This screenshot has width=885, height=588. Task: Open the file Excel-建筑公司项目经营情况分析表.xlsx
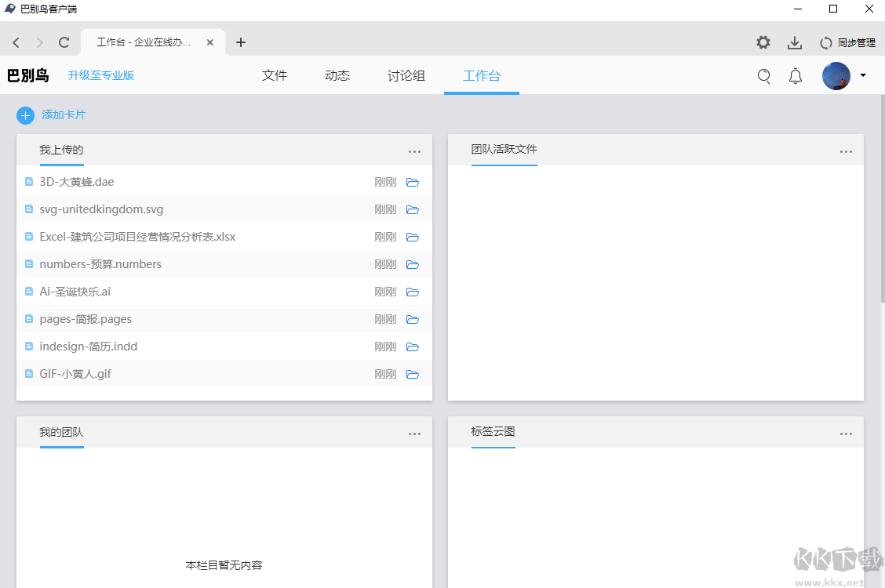click(x=137, y=237)
